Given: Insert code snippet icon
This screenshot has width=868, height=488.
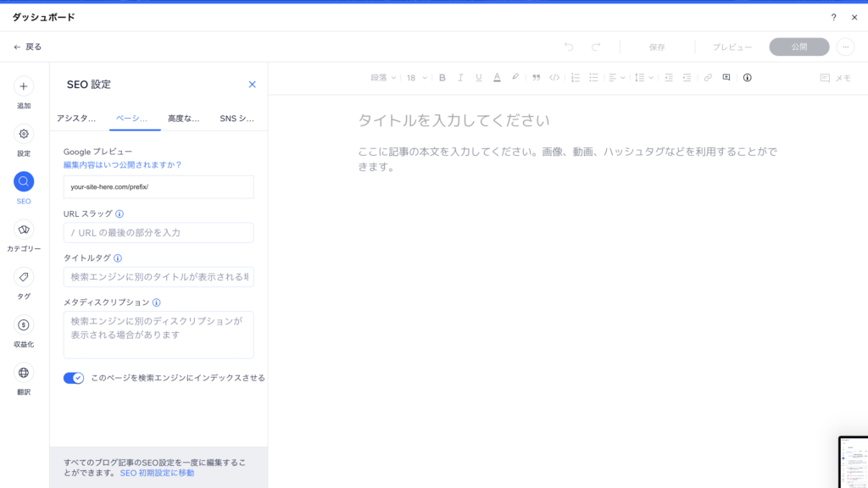Looking at the screenshot, I should [554, 78].
